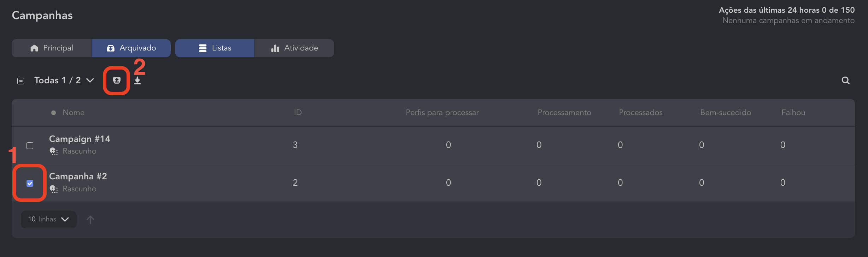Image resolution: width=868 pixels, height=257 pixels.
Task: Switch to the Arquivado tab
Action: [131, 48]
